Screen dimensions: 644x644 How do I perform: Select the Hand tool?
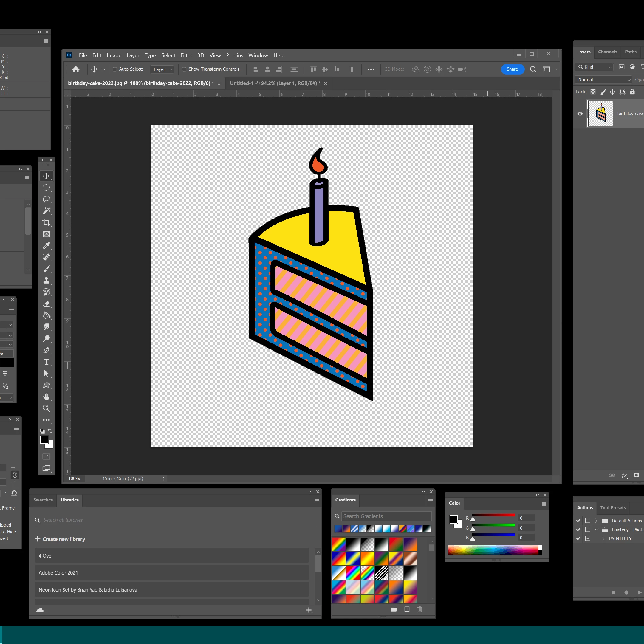46,397
